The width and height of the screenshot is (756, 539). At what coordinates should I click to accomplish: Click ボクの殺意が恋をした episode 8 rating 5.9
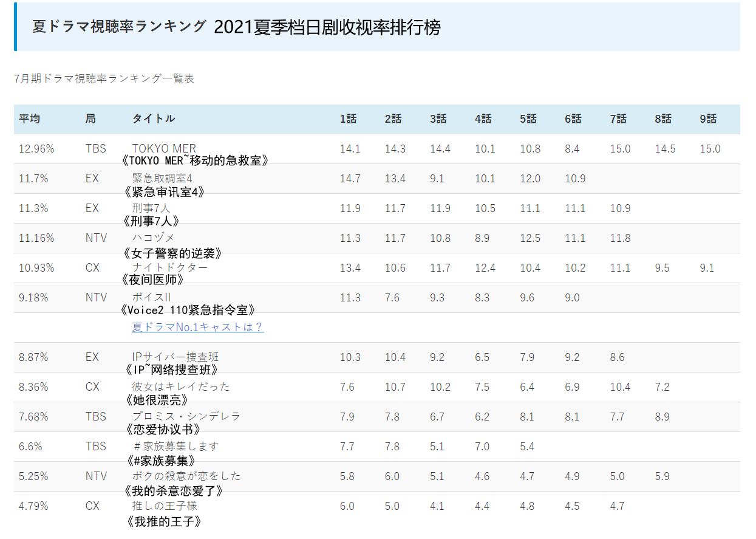662,476
